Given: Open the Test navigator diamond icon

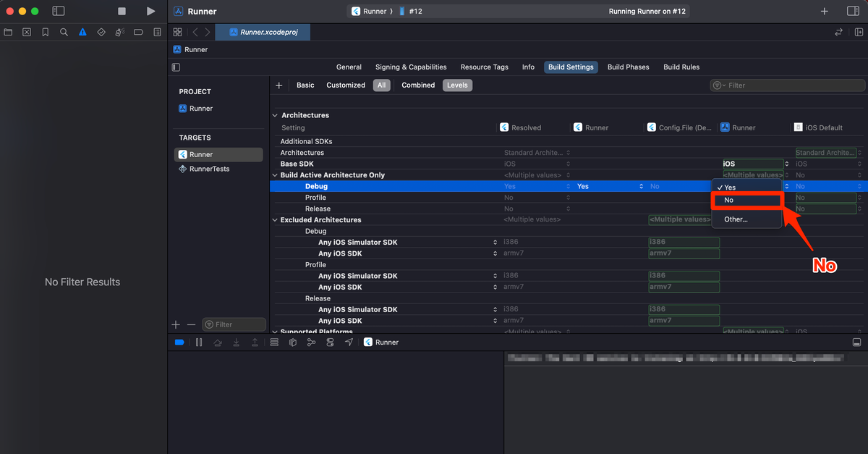Looking at the screenshot, I should coord(101,33).
